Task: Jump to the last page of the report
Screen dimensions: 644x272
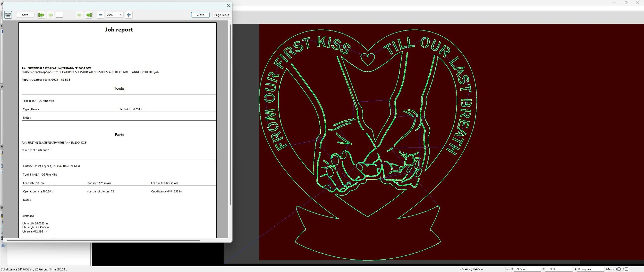Action: (89, 15)
